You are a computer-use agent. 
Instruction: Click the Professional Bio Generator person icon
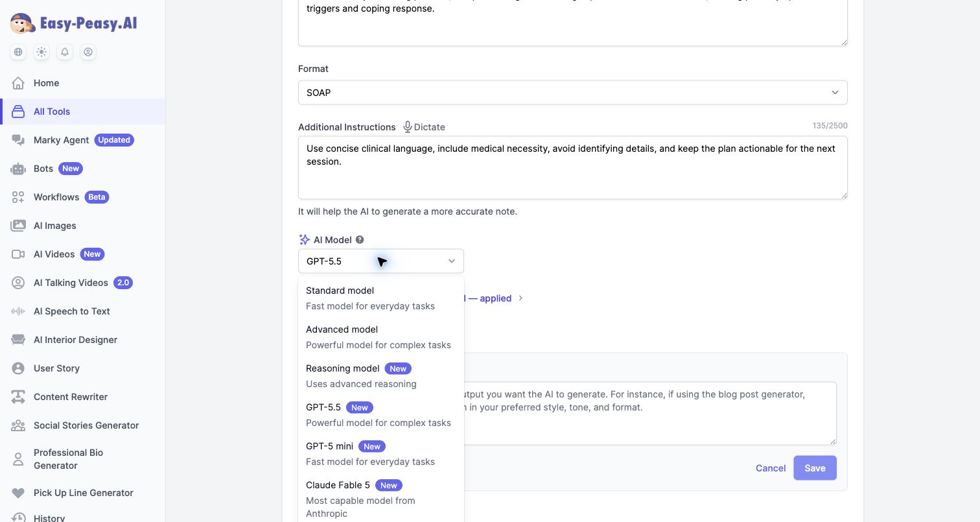(x=18, y=459)
